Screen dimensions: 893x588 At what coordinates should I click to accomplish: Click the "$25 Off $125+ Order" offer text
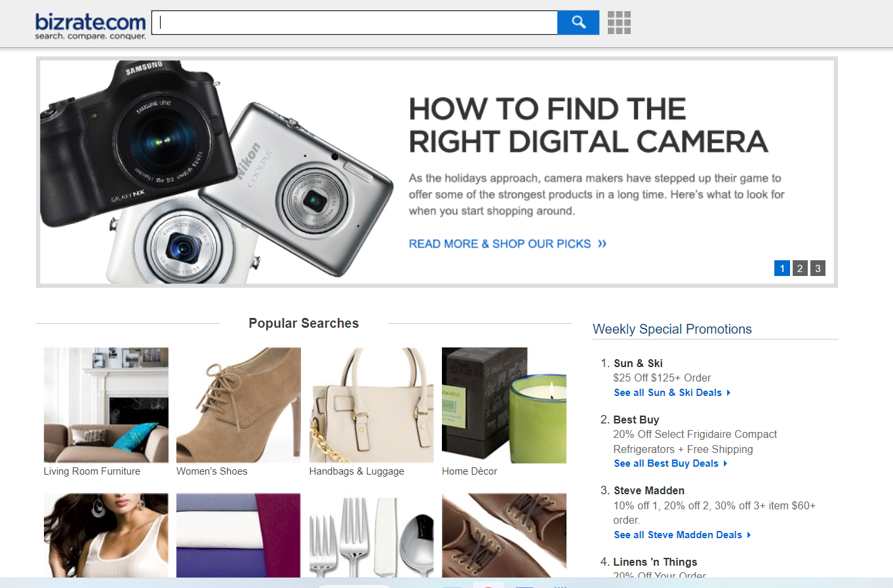click(x=662, y=378)
